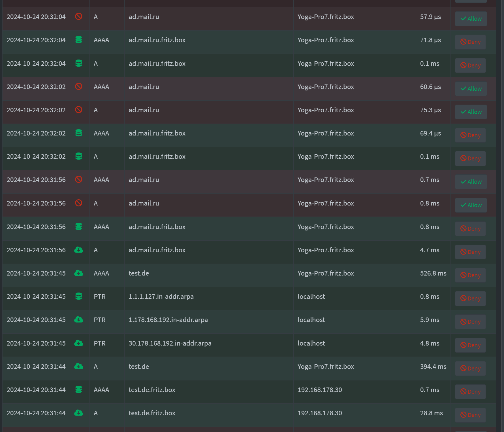Screen dimensions: 504x432
Task: Deny ad.mail.ru.fritz.box in the 71.8 µs row
Action: [x=470, y=42]
